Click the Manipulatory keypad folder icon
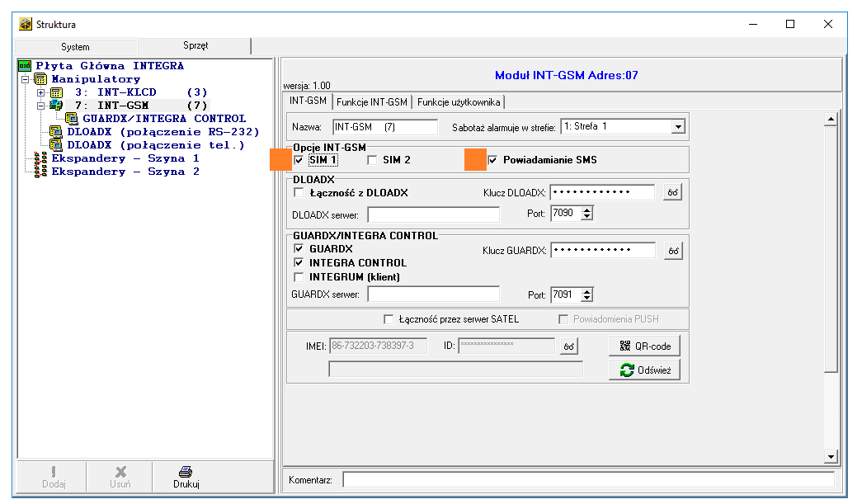Viewport: 862px width, 504px height. [x=40, y=79]
